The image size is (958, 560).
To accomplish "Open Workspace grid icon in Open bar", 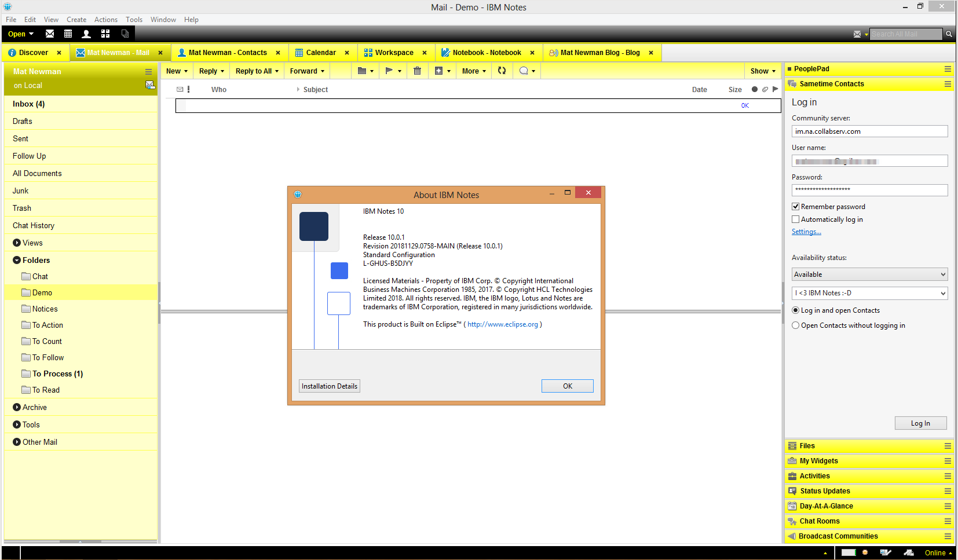I will (105, 34).
